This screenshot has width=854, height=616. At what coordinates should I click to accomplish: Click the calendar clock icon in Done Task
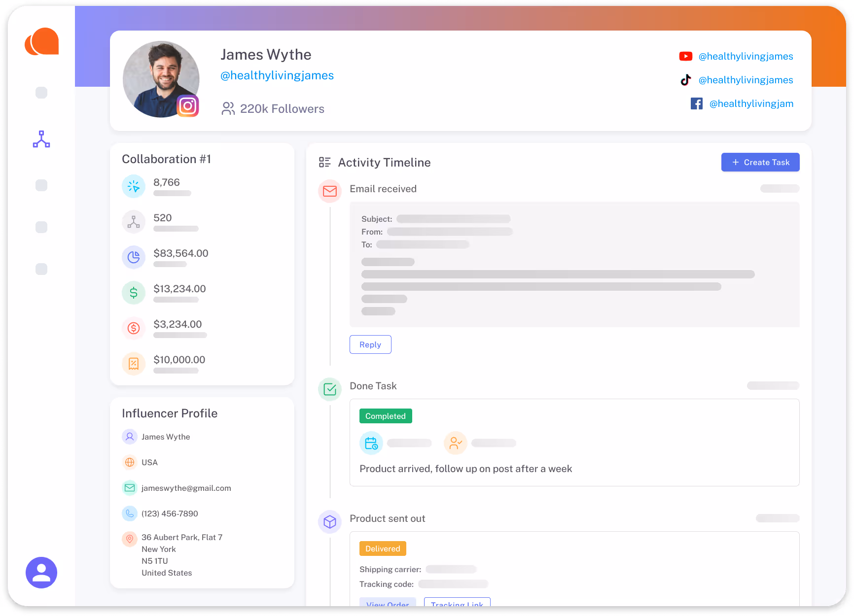[371, 443]
